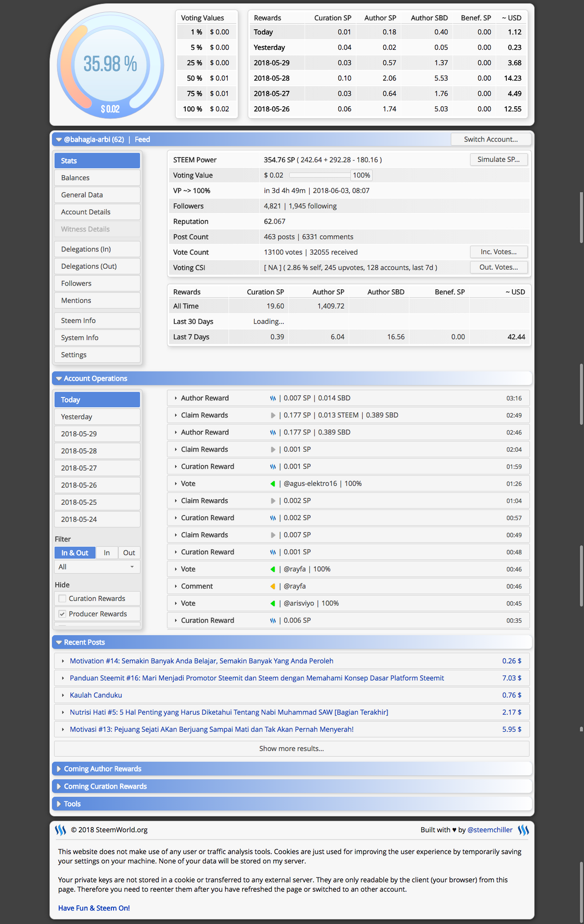Click the Steem icon in the 00:35 Curation Reward row
The width and height of the screenshot is (584, 924).
coord(273,621)
